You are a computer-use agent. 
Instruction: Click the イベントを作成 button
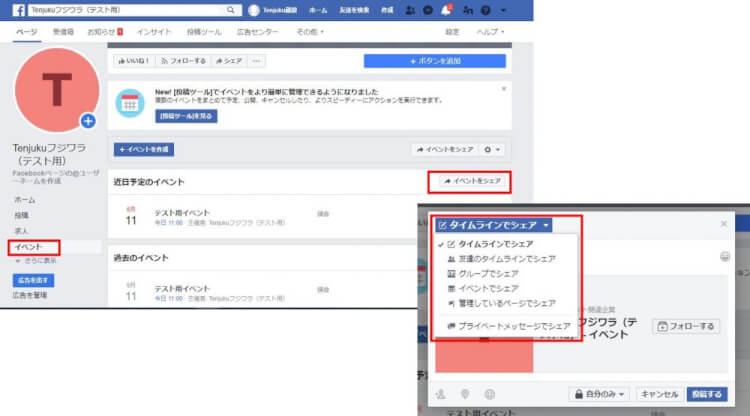(144, 149)
